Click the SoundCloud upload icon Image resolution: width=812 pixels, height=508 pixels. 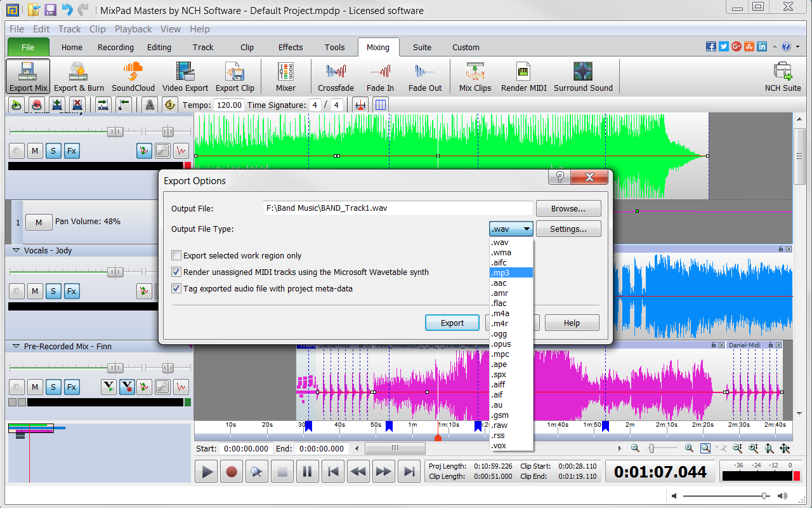(133, 77)
